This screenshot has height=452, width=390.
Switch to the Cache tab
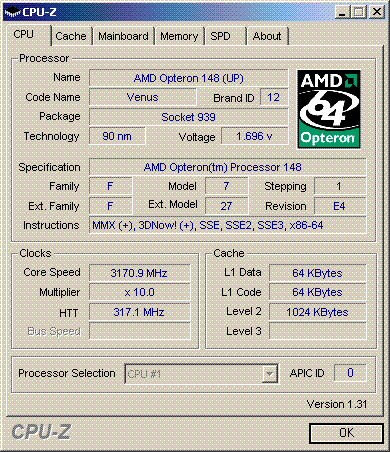[71, 36]
